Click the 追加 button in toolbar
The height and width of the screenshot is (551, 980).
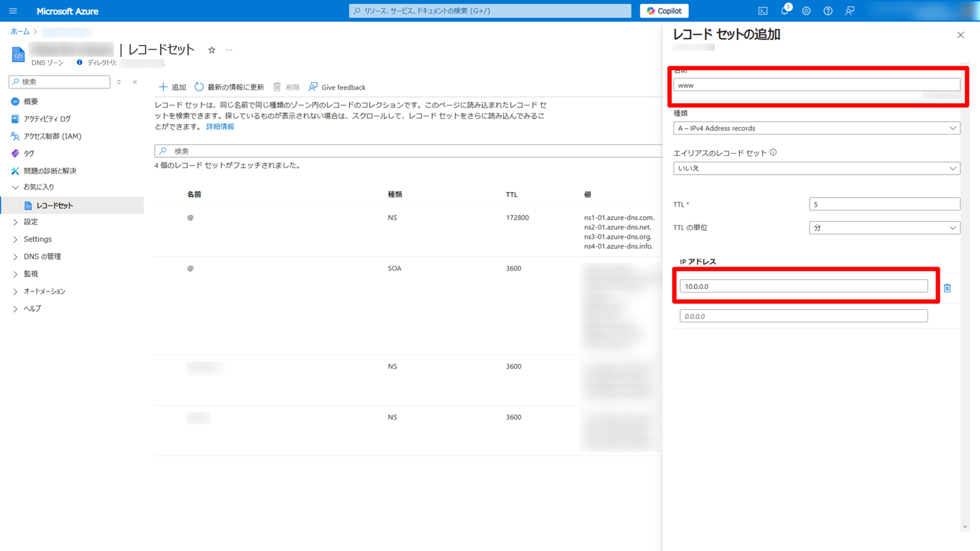click(x=173, y=87)
